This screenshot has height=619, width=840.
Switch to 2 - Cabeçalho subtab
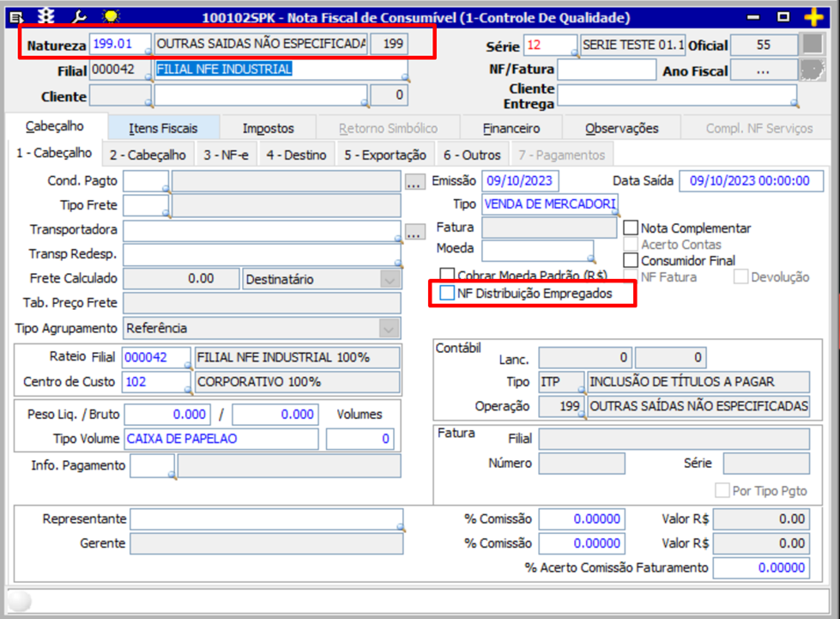(x=148, y=155)
